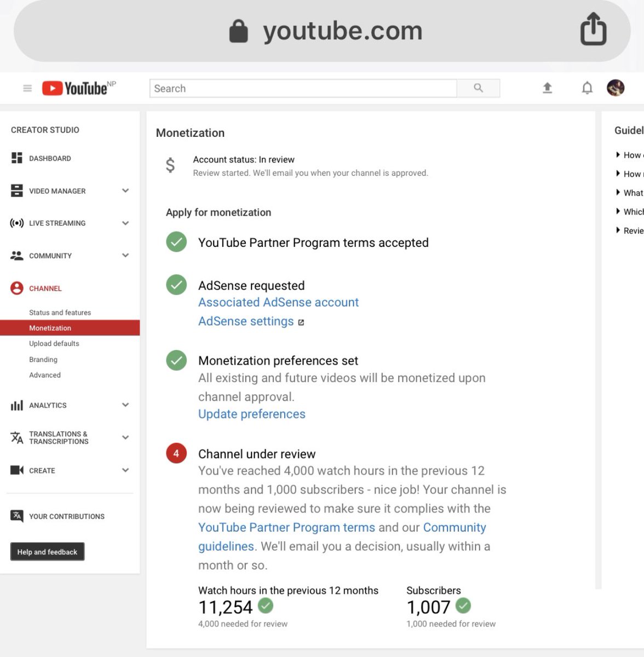Click the '1,007' subscribers value
This screenshot has height=657, width=644.
(428, 607)
